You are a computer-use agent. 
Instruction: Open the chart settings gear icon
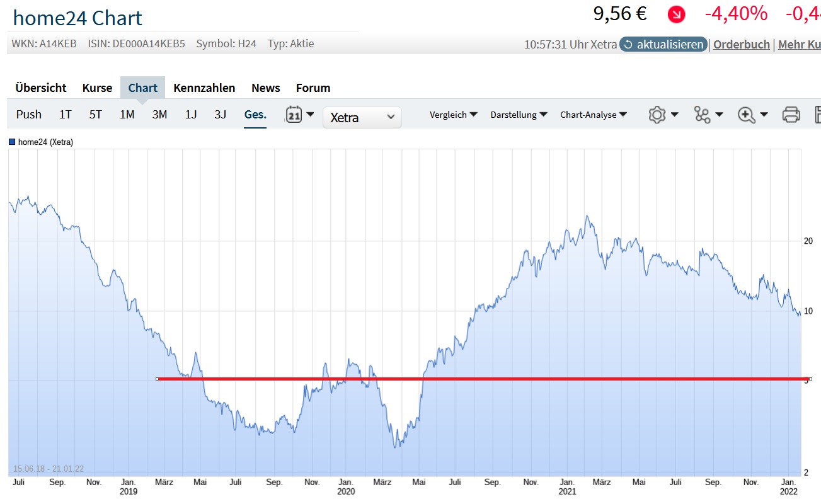[657, 115]
